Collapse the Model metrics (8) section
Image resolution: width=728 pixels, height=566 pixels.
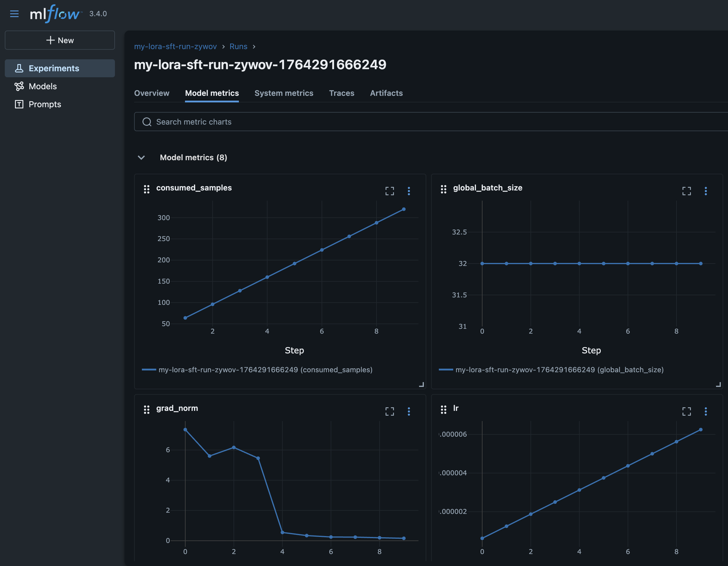point(141,158)
